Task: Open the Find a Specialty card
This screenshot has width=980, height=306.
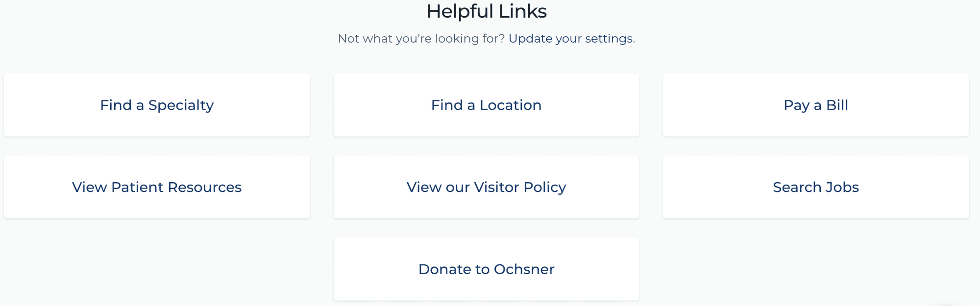Action: click(x=157, y=105)
